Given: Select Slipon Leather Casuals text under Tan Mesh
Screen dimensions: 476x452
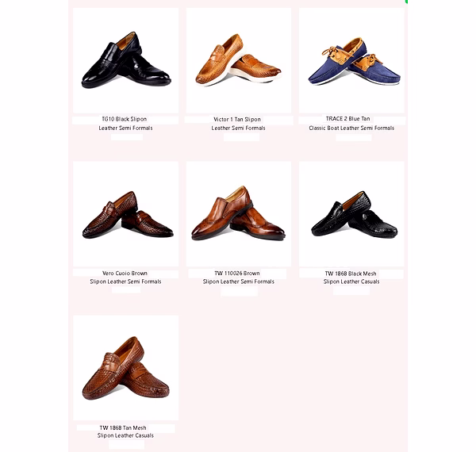Looking at the screenshot, I should pyautogui.click(x=125, y=435).
